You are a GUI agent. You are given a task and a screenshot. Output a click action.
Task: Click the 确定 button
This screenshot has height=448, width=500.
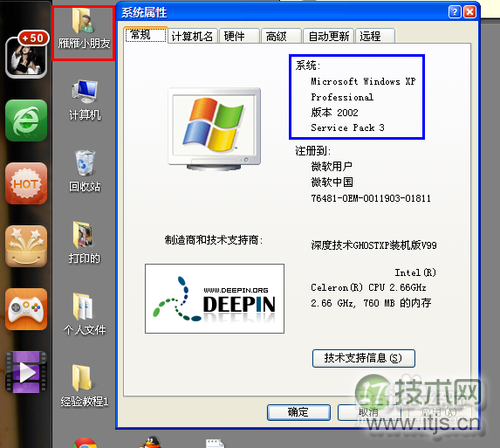(299, 412)
